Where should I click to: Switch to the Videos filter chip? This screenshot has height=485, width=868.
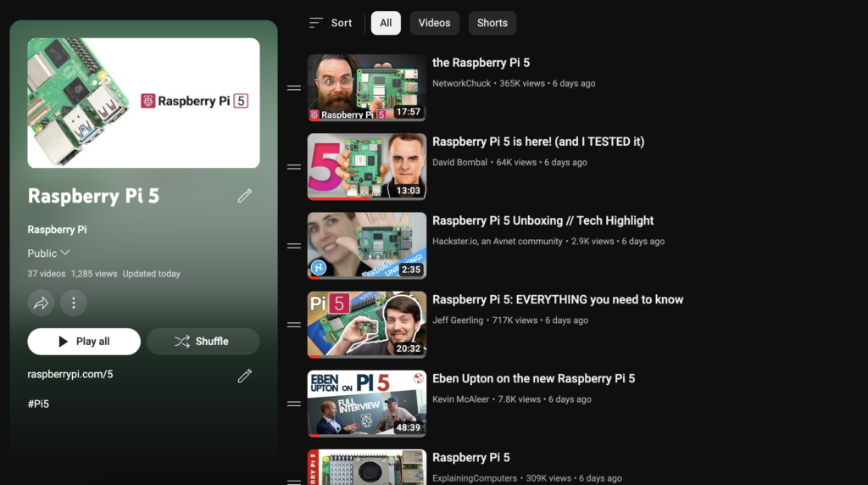434,23
